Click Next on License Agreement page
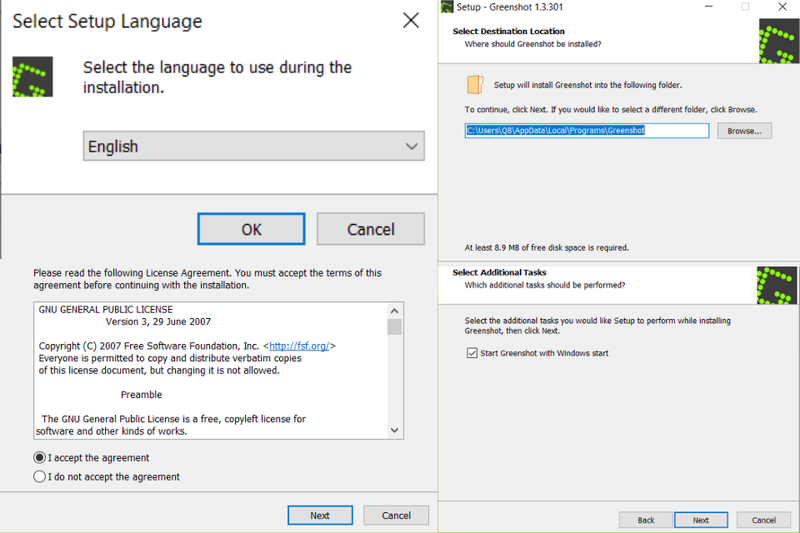This screenshot has height=533, width=800. 320,515
